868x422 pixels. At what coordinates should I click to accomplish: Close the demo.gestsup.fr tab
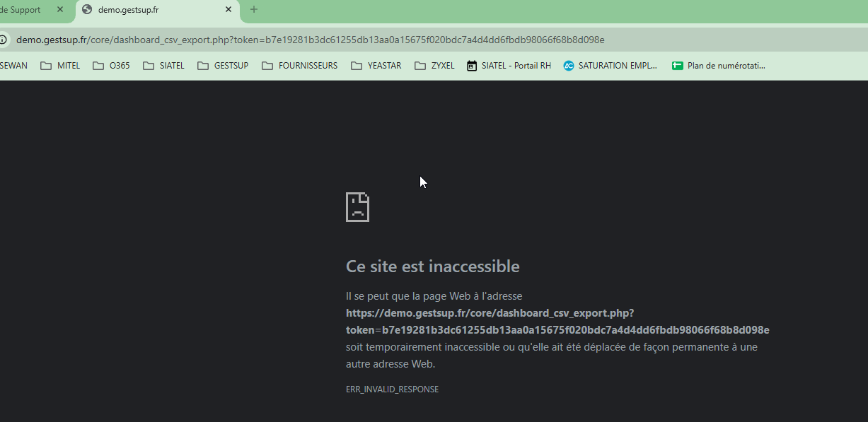[x=228, y=10]
